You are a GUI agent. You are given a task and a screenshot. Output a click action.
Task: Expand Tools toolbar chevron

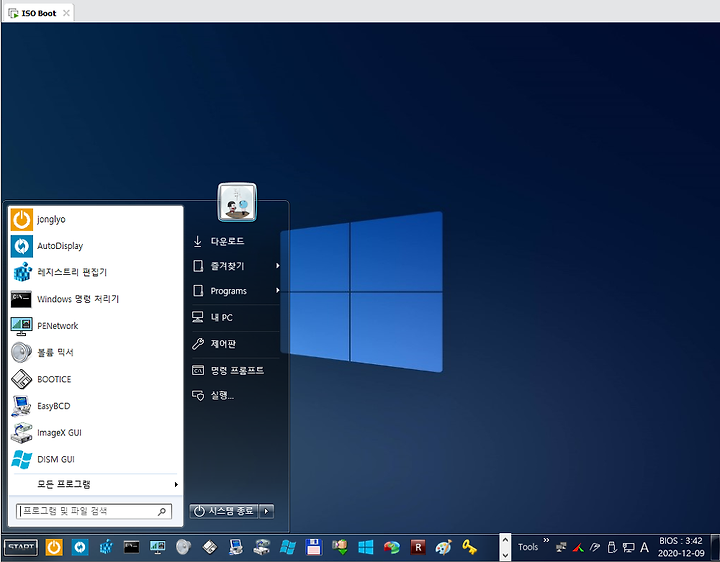[546, 540]
